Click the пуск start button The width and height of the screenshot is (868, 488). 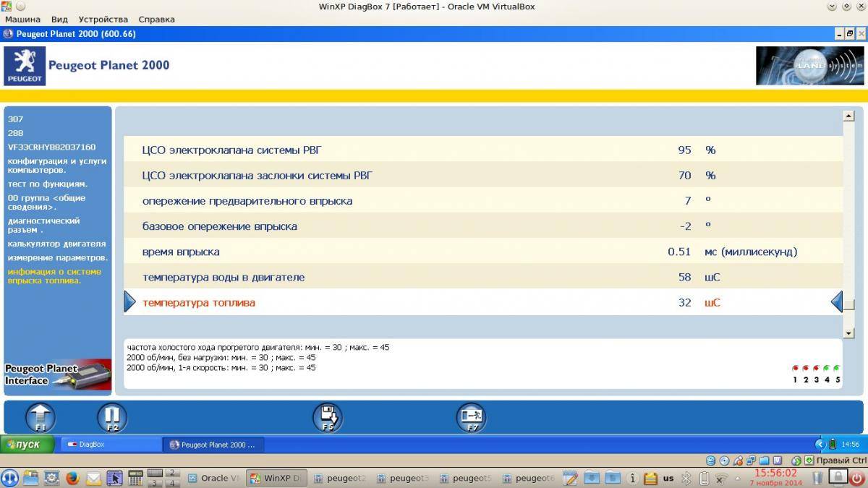(27, 445)
